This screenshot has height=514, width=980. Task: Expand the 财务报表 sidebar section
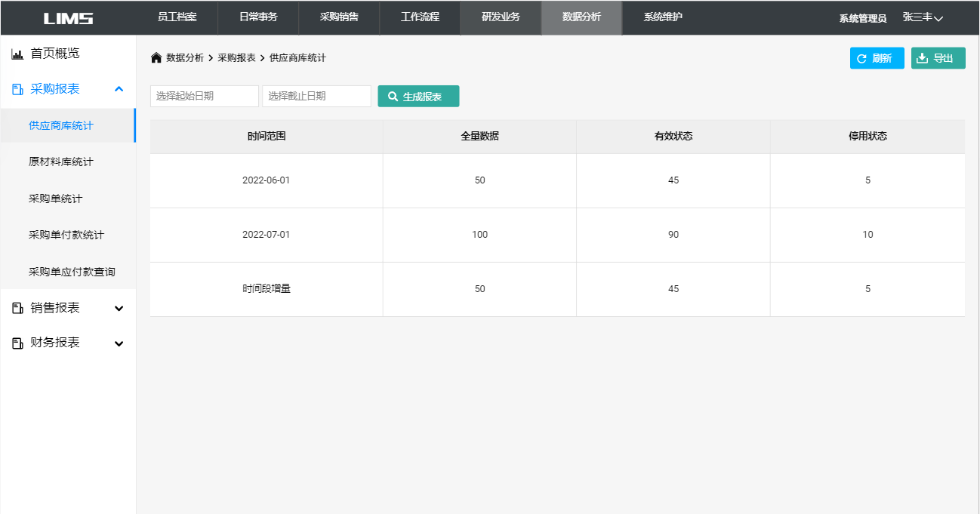pyautogui.click(x=119, y=343)
